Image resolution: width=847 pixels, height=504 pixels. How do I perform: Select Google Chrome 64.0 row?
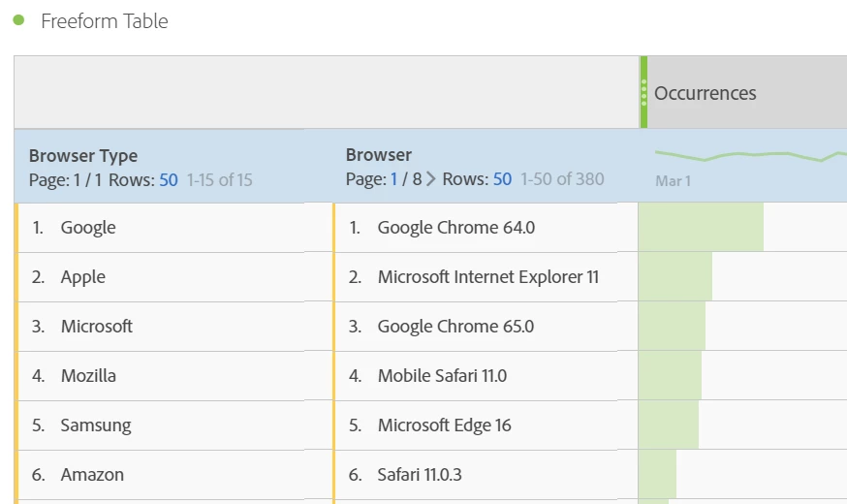[486, 228]
